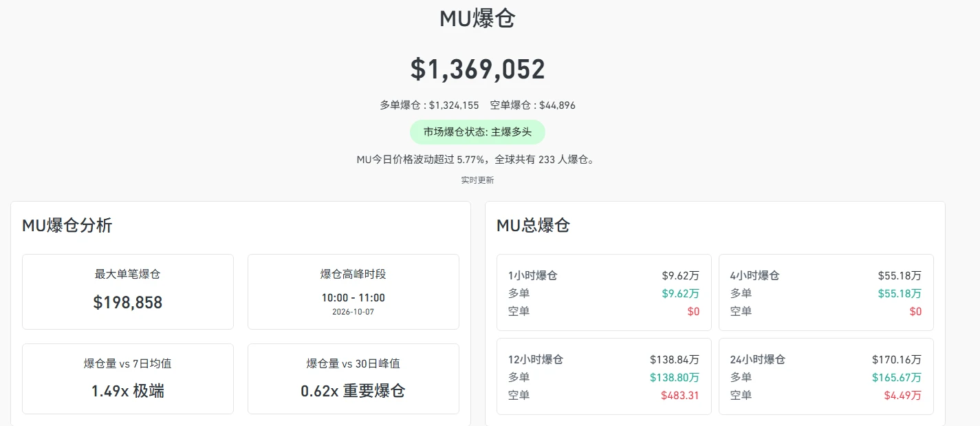The width and height of the screenshot is (980, 426).
Task: Click the "空单" label in the 4小时爆仓 card
Action: 741,312
